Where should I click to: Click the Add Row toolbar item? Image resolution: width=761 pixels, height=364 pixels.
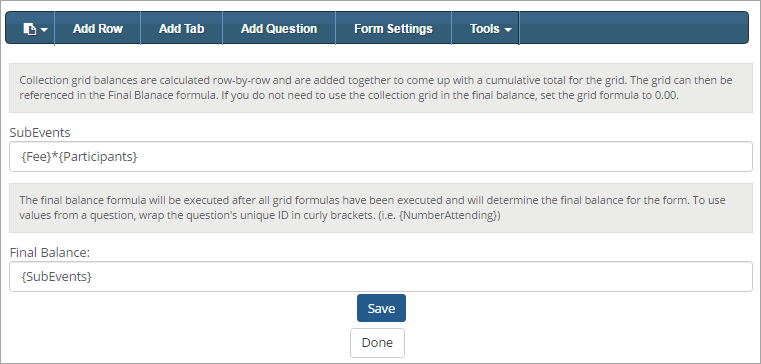[98, 29]
